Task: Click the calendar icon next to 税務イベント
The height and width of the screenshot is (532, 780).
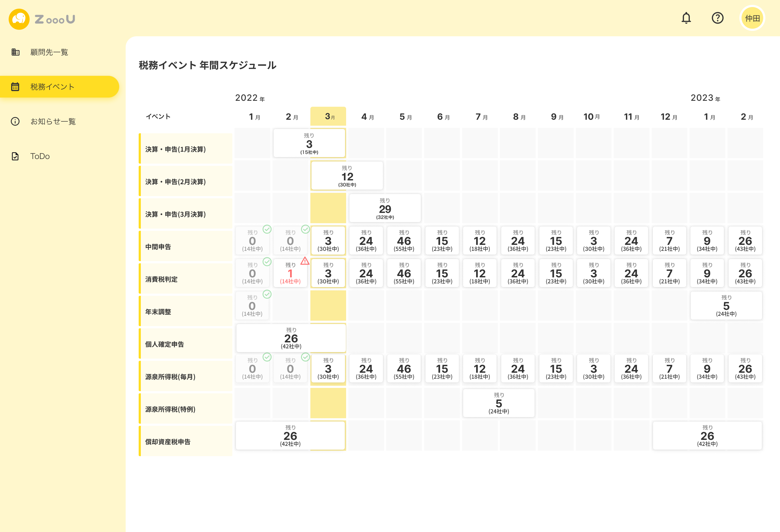Action: [x=15, y=87]
